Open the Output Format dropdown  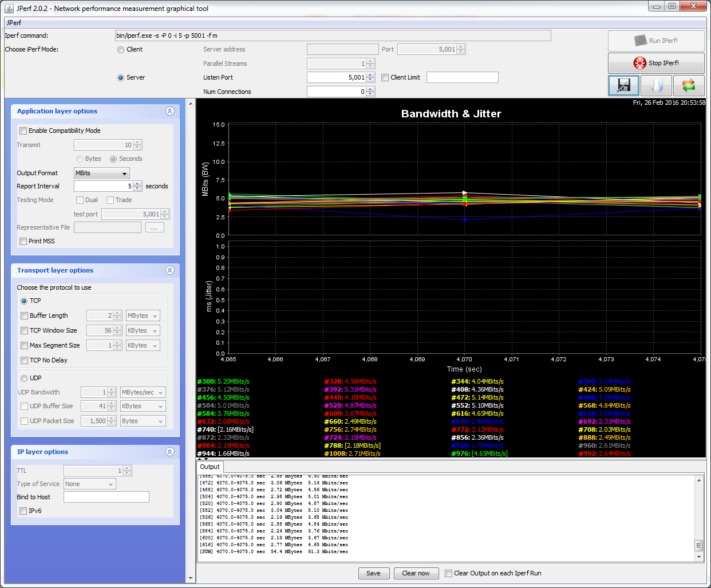tap(102, 173)
